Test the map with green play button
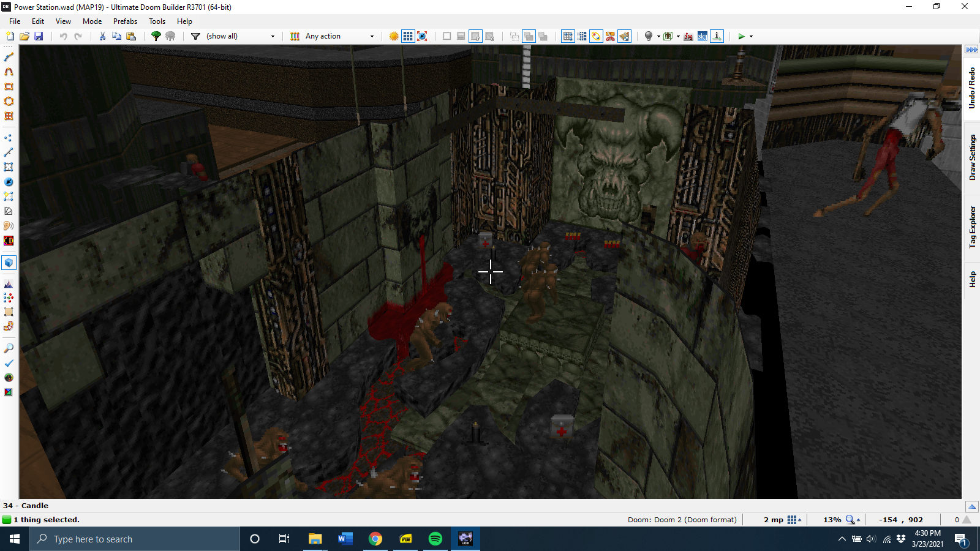Image resolution: width=980 pixels, height=551 pixels. coord(741,36)
